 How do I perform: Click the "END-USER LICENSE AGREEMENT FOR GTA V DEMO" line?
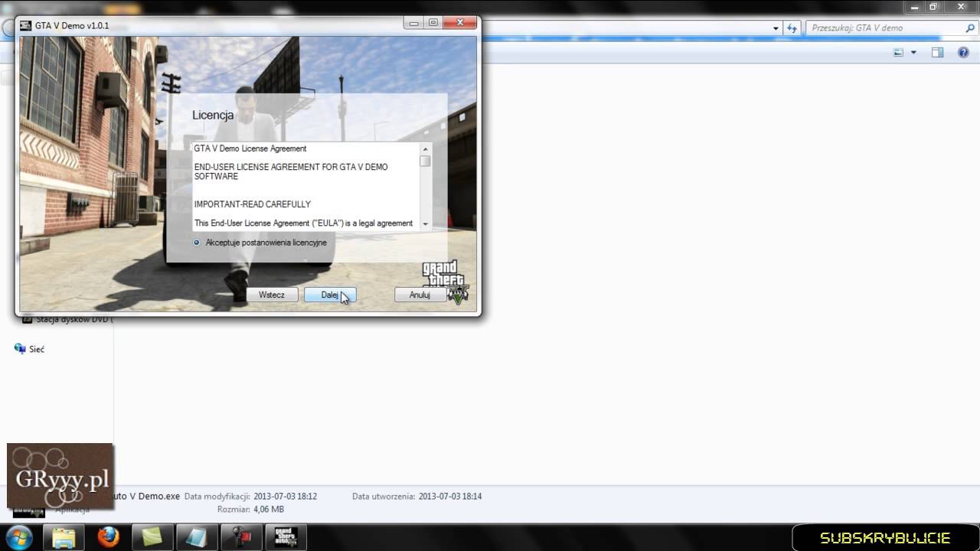291,167
